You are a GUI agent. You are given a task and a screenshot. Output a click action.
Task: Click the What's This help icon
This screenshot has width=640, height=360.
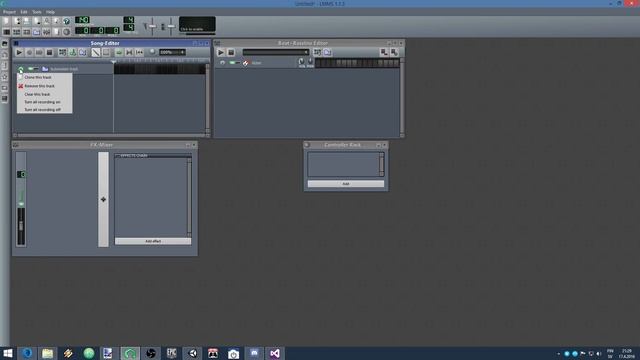click(x=67, y=21)
